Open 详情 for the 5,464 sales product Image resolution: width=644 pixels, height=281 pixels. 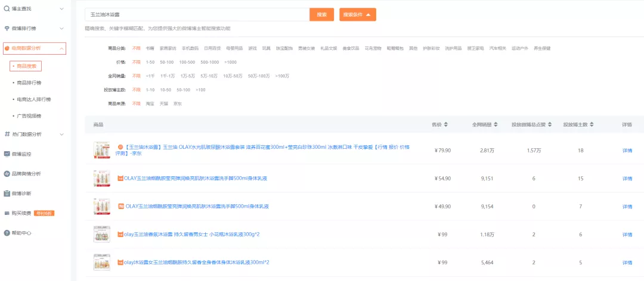coord(627,262)
